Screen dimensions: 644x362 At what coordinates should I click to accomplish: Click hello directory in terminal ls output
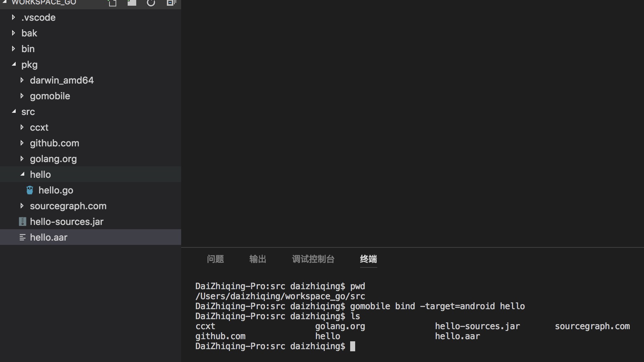click(328, 336)
